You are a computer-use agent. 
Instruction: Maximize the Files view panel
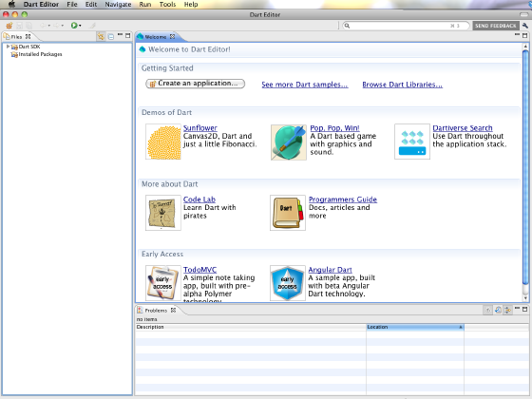tap(128, 35)
